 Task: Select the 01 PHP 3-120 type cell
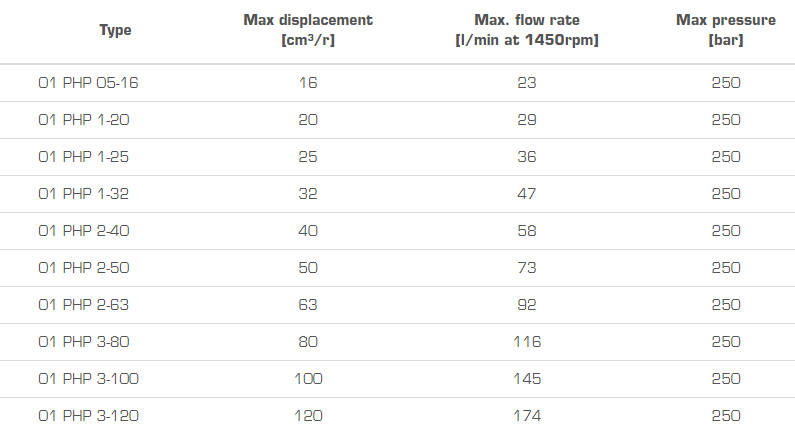(x=86, y=416)
